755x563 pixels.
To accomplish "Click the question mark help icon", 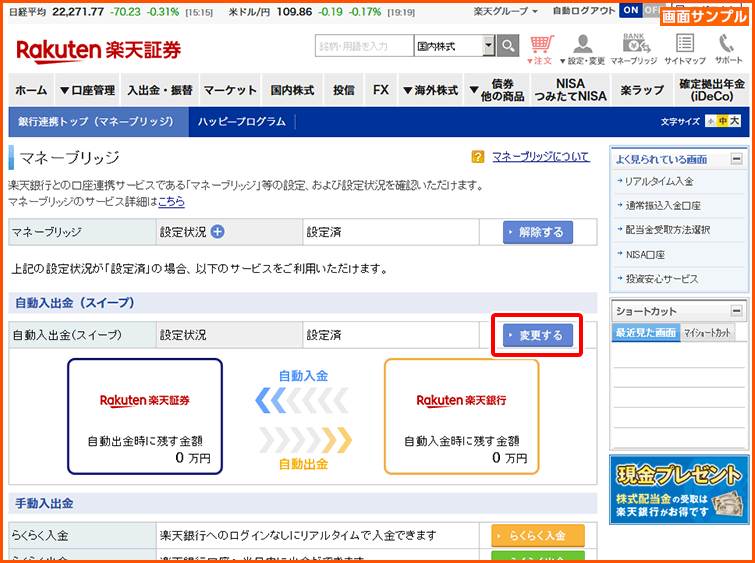I will 478,157.
